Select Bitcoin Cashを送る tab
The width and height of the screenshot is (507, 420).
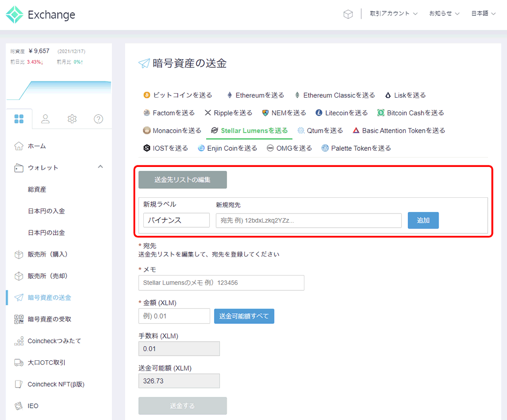coord(411,113)
